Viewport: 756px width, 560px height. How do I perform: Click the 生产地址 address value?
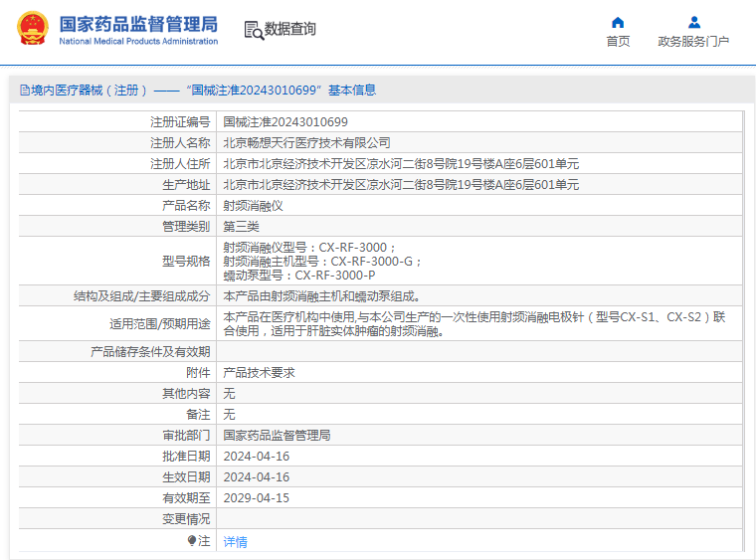401,185
